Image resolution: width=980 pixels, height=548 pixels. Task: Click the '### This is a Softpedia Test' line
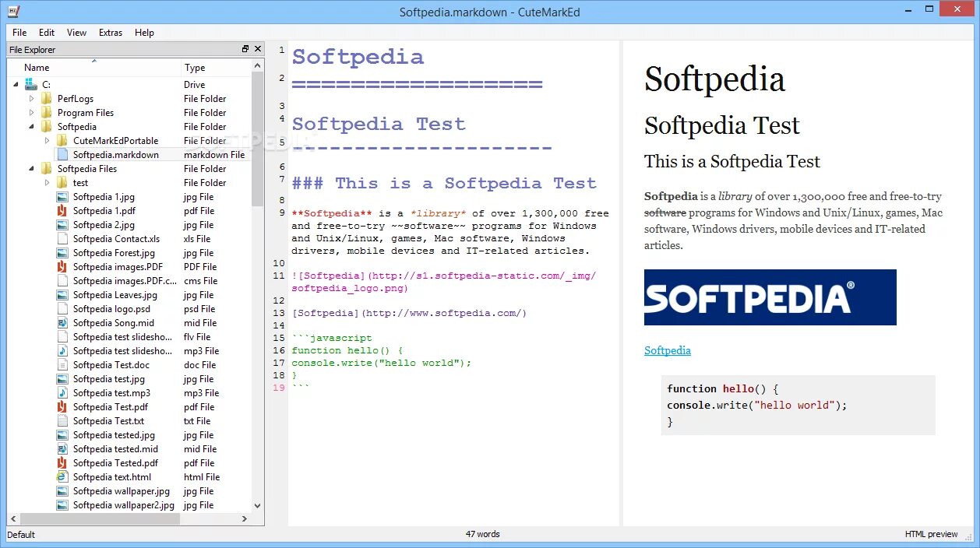444,184
